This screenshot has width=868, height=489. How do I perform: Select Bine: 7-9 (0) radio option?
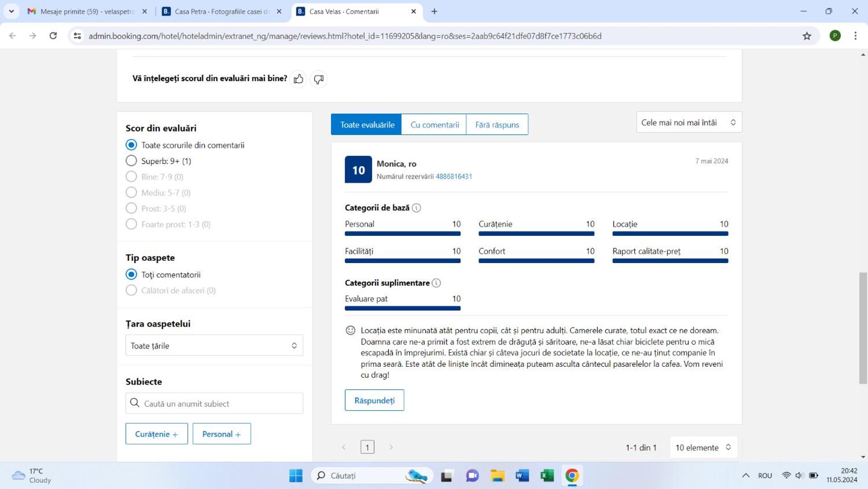point(131,177)
